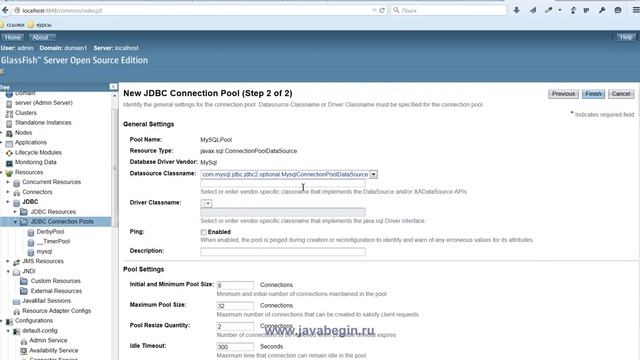Click the mysql pool database icon
This screenshot has height=360, width=640.
pos(31,252)
